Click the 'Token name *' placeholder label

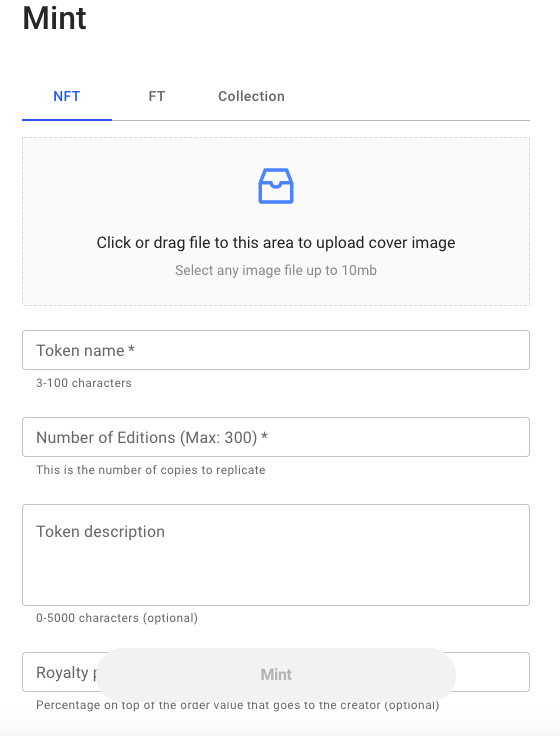[85, 351]
